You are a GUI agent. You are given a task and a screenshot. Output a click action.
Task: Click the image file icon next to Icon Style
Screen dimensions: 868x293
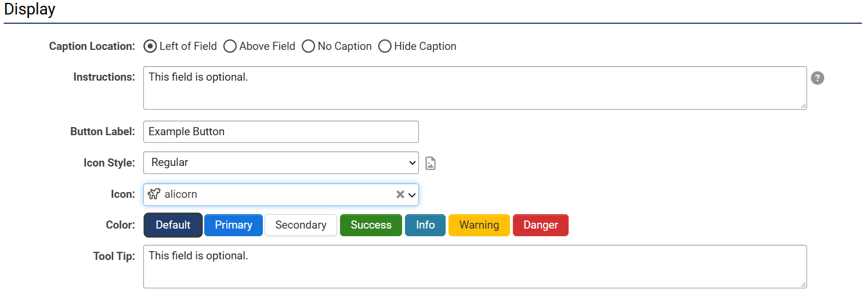pos(431,163)
